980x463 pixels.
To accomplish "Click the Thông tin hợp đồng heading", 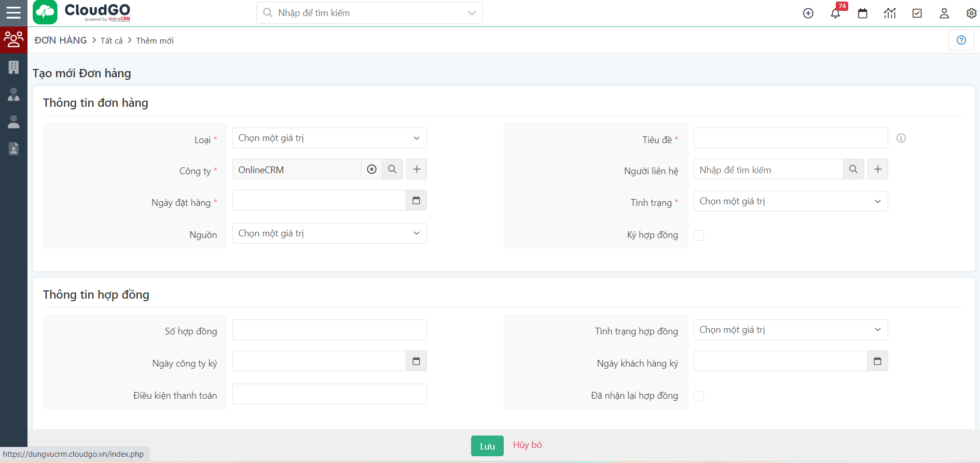I will coord(96,294).
